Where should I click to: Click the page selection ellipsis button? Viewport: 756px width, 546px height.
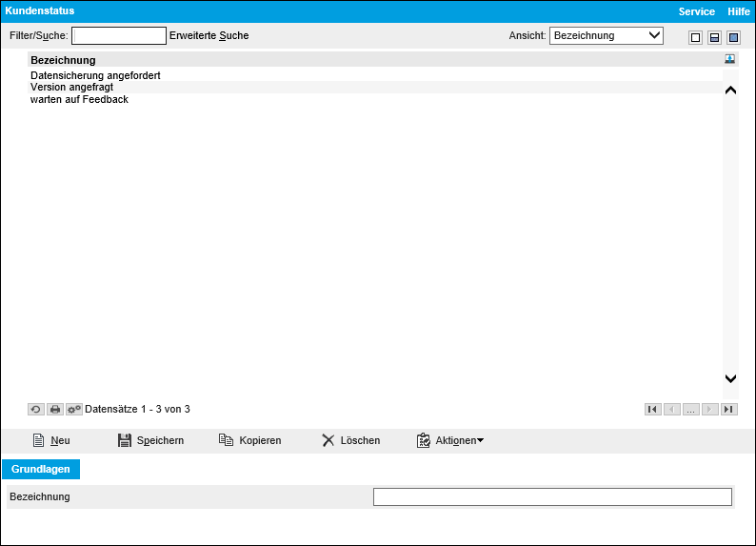(x=691, y=410)
